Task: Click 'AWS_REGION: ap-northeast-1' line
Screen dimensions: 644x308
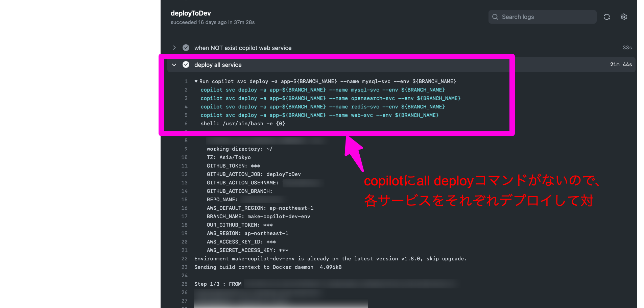Action: (x=247, y=233)
